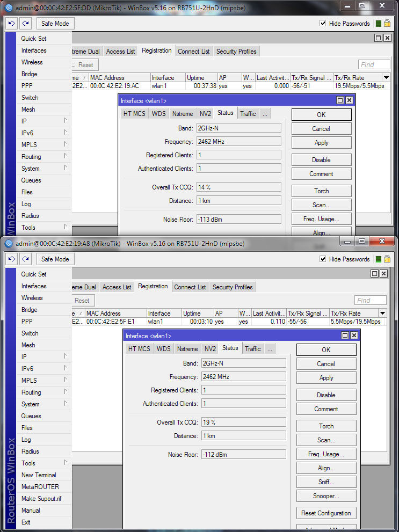Click Find field in bottom window

(x=370, y=300)
